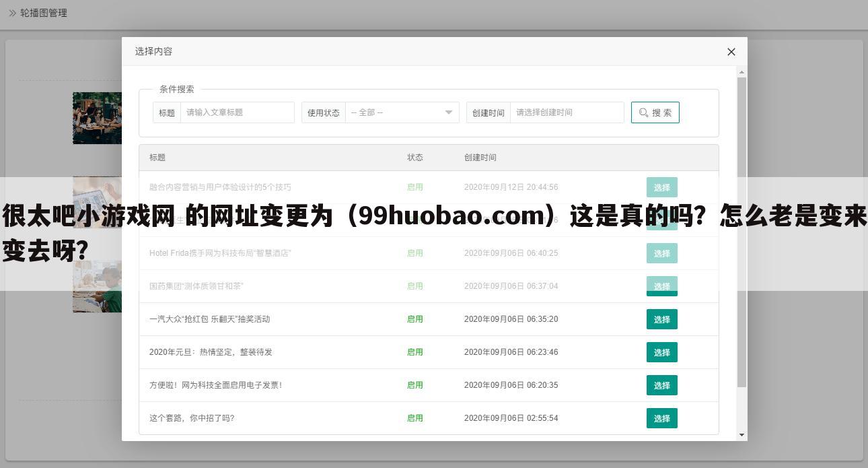Click 启用 status in 2020年元旦 row
This screenshot has height=468, width=868.
415,352
